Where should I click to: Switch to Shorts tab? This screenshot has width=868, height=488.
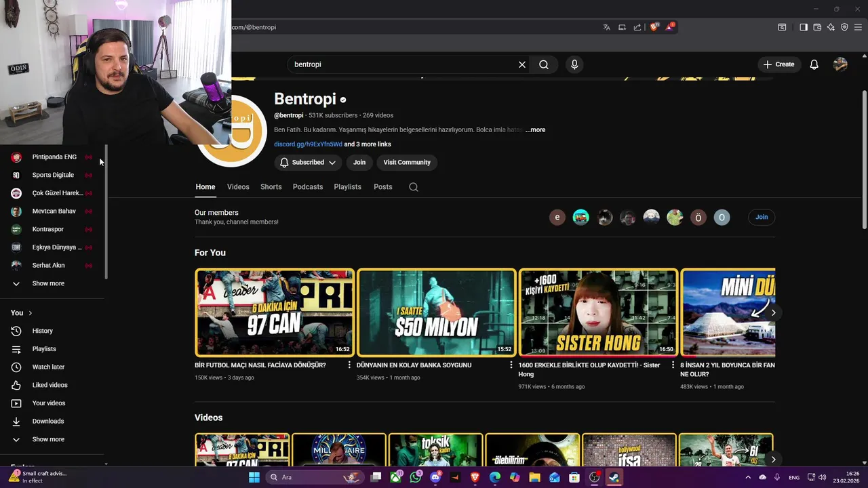pyautogui.click(x=271, y=187)
